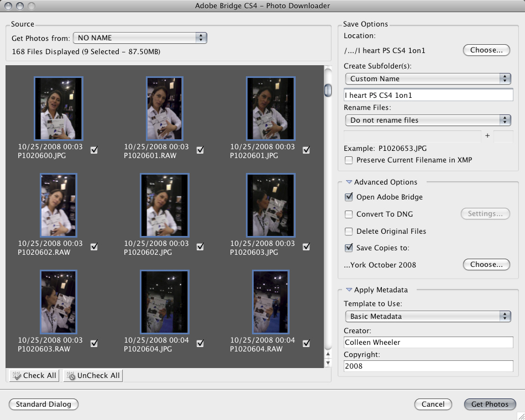Select the P1020603.JPG thumbnail

click(271, 206)
